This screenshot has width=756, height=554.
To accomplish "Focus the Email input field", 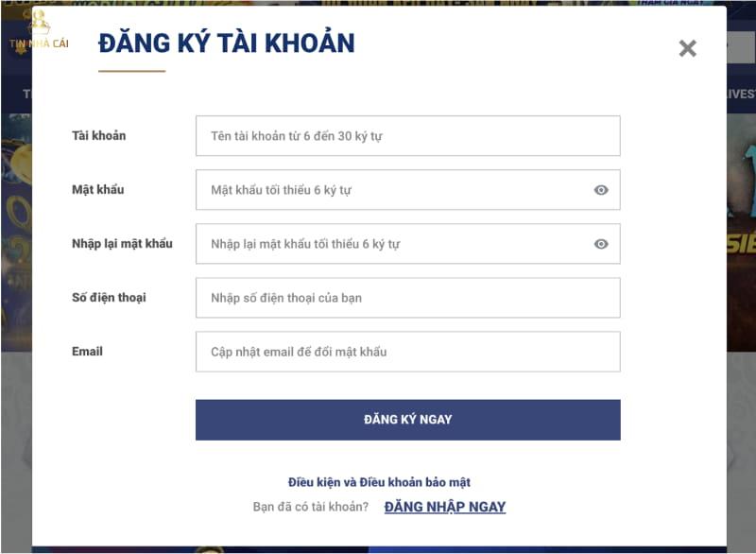I will [x=407, y=352].
